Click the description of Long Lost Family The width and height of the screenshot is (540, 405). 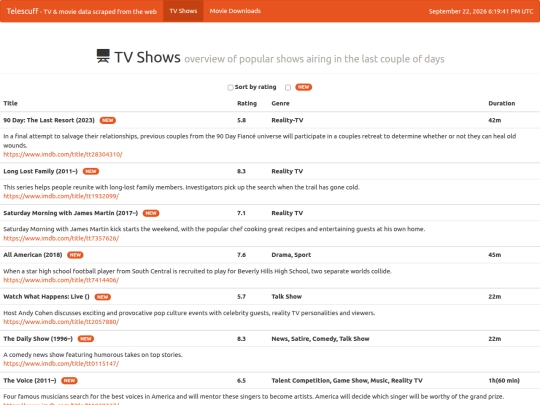click(181, 187)
